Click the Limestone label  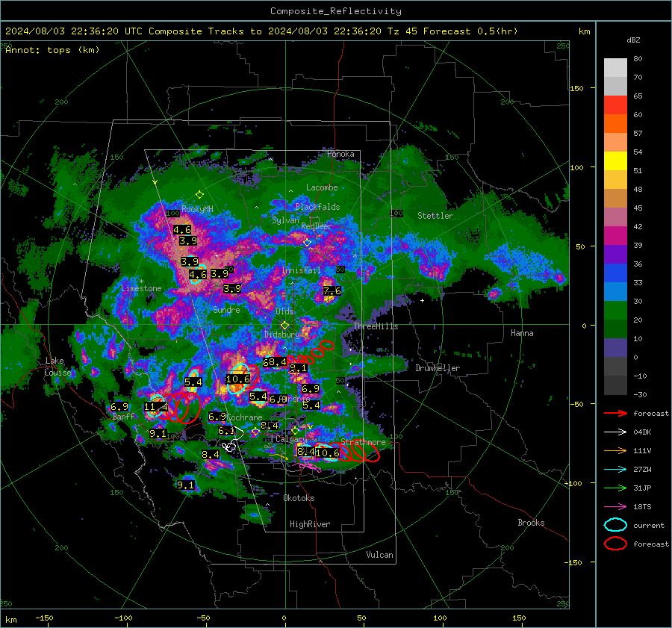click(141, 288)
